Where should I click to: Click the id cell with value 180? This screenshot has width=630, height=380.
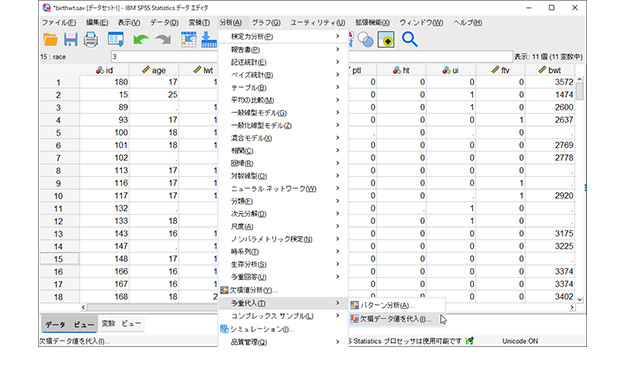104,82
